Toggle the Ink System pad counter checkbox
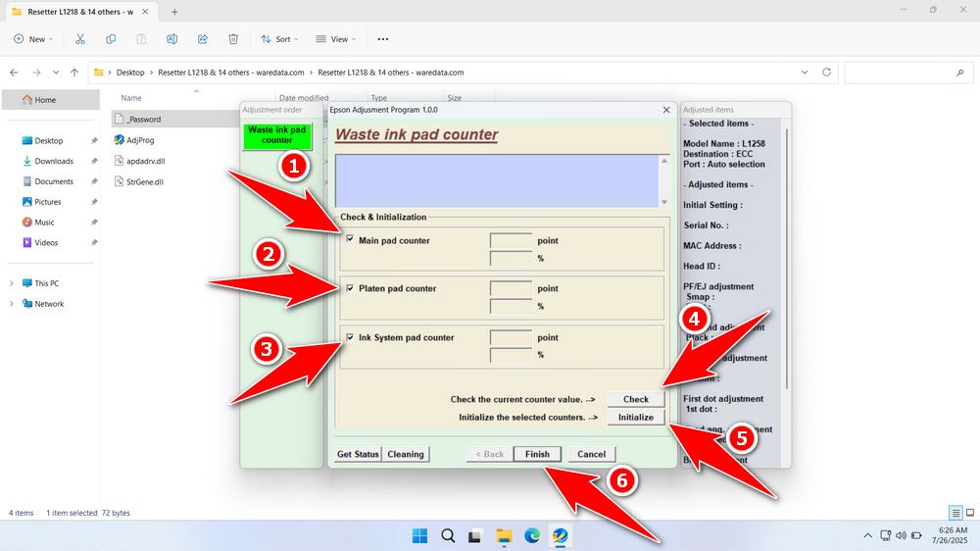The height and width of the screenshot is (551, 980). [350, 337]
